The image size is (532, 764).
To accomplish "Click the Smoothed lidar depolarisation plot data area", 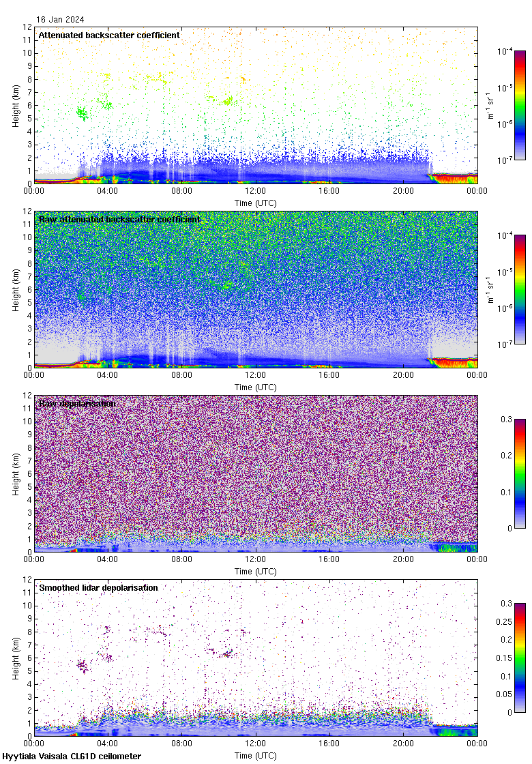I will tap(256, 658).
